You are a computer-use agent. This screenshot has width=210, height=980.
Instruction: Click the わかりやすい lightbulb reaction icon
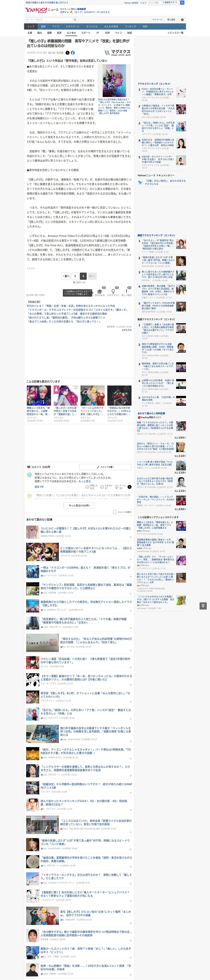click(113, 291)
